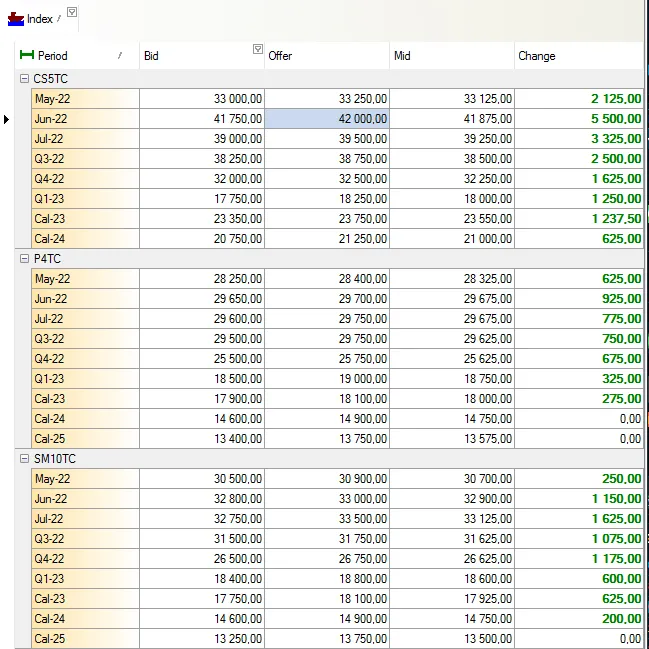Open the filter dropdown next to Index
Viewport: 649px width, 649px height.
pyautogui.click(x=72, y=12)
